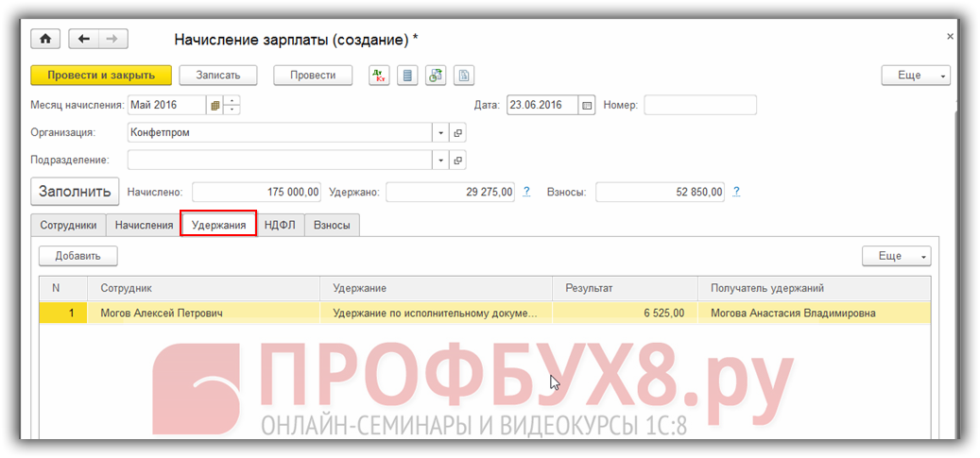Open the top Еще menu
Screen dimensions: 980x458
pos(915,76)
